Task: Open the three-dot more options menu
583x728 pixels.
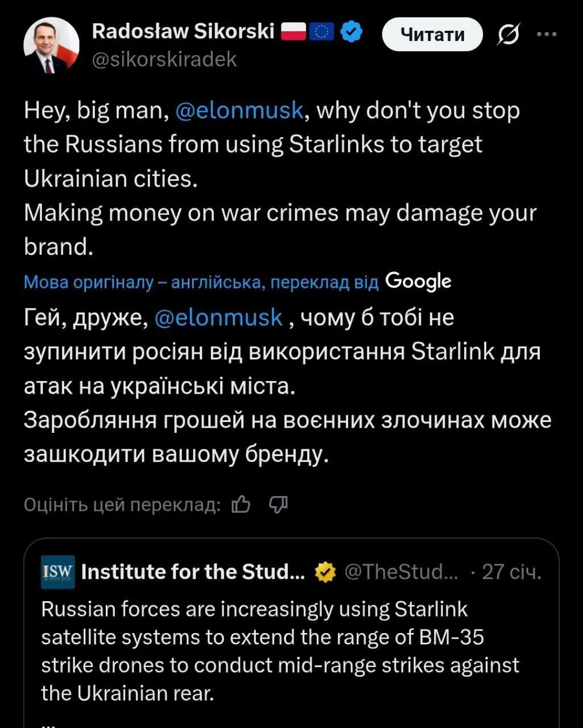Action: [x=547, y=34]
